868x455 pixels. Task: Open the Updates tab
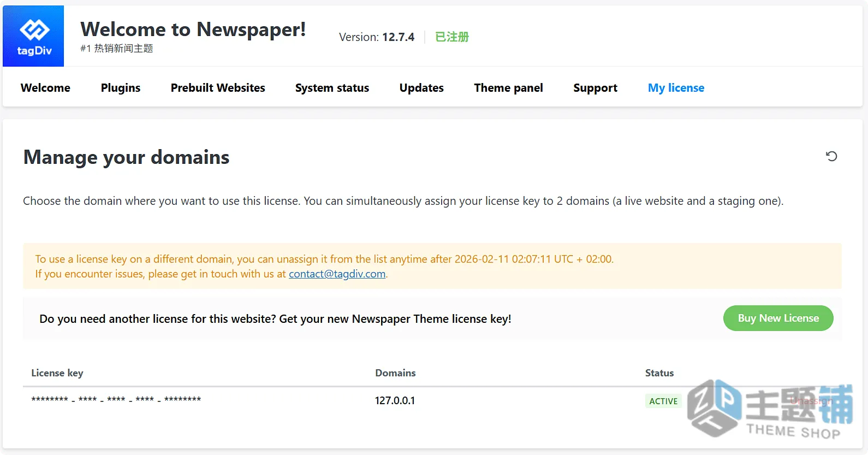(421, 88)
